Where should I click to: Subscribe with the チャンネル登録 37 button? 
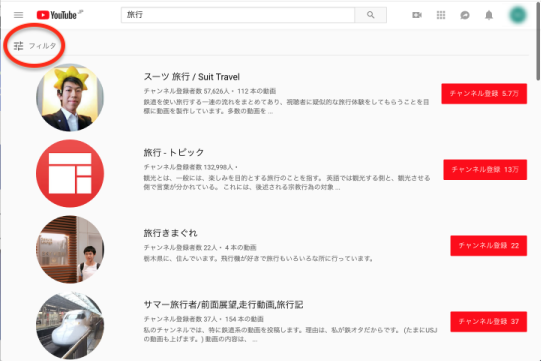click(x=489, y=321)
